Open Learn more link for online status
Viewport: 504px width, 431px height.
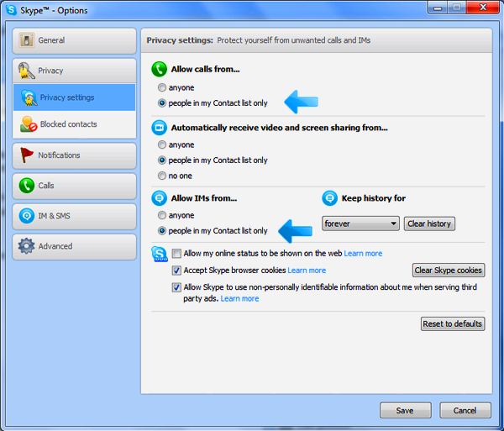[363, 254]
